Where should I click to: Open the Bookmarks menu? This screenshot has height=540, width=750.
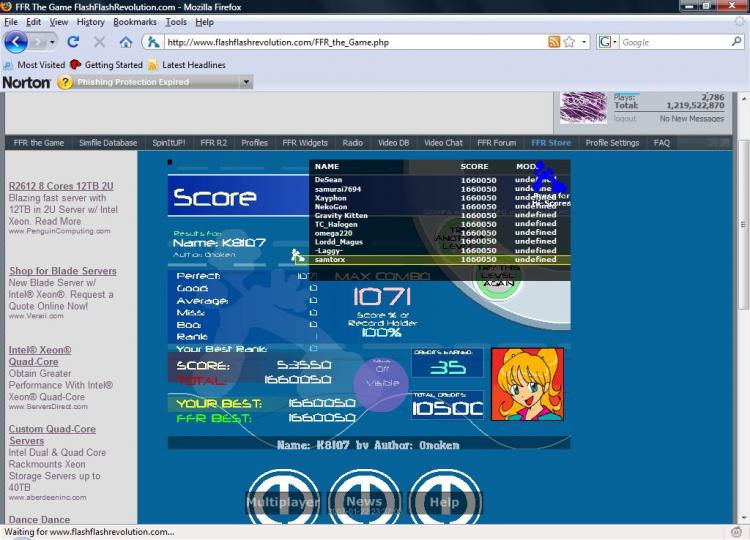pos(134,21)
